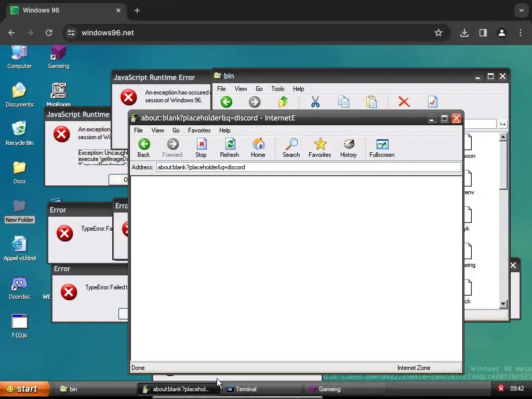532x399 pixels.
Task: Click the gray forward arrow in bin window
Action: tap(255, 102)
